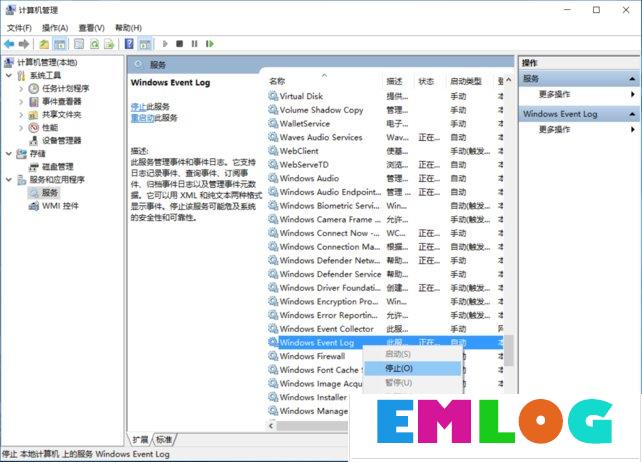642x462 pixels.
Task: Select Services (服务) node in tree
Action: click(x=50, y=192)
